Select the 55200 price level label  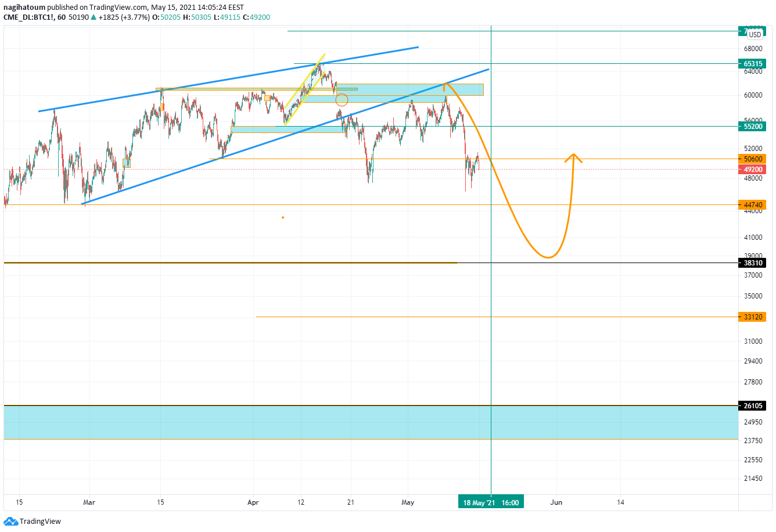[753, 126]
